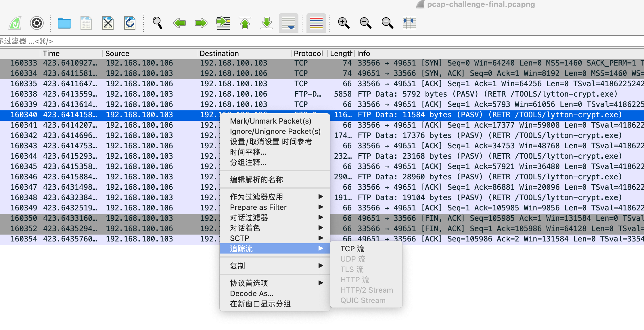Viewport: 644px width, 330px height.
Task: Go to the first packet arrow icon
Action: 245,23
